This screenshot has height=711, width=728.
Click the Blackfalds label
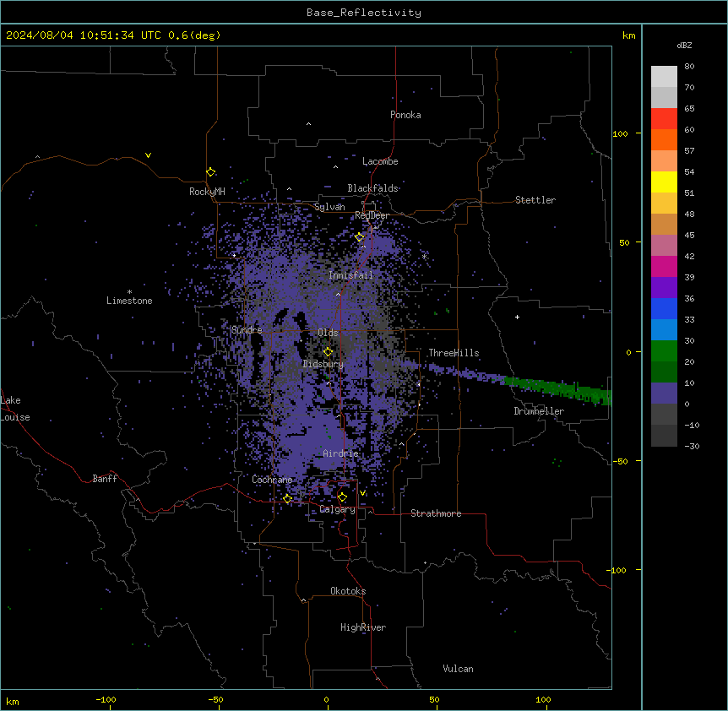tap(372, 188)
